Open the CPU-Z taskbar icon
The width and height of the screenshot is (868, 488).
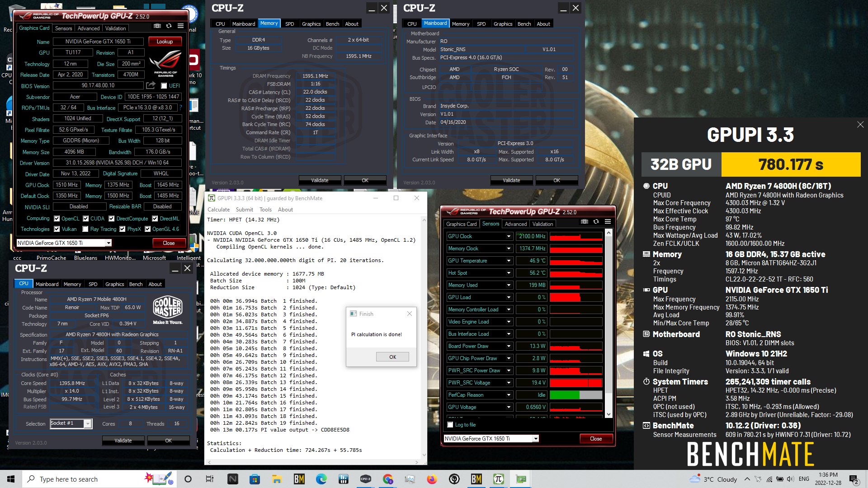(x=365, y=479)
